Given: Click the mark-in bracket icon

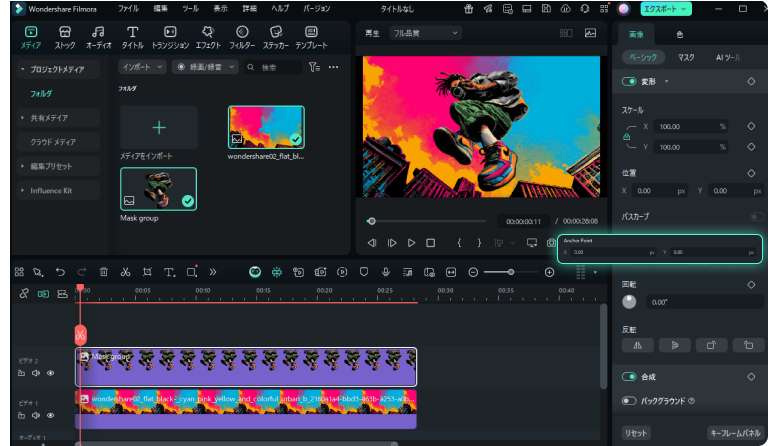Looking at the screenshot, I should [x=459, y=243].
